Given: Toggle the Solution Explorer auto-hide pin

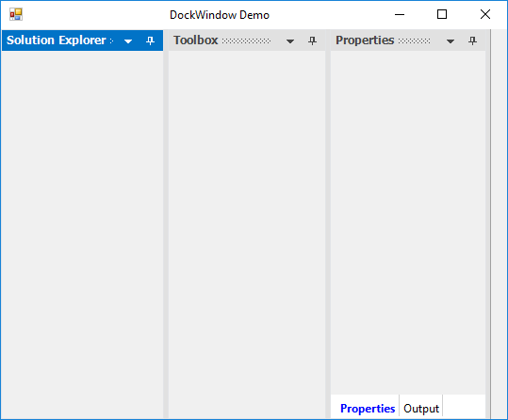Looking at the screenshot, I should [x=150, y=40].
